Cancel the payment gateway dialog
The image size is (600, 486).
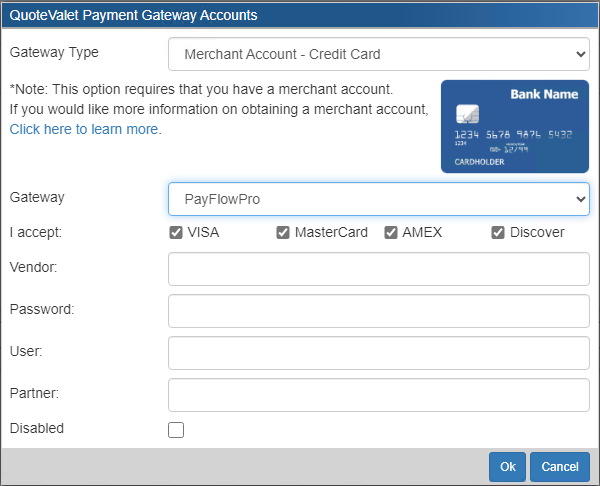point(560,467)
